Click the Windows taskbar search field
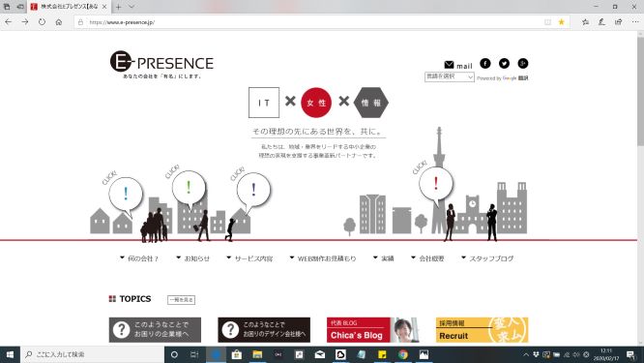644x363 pixels. [93, 354]
